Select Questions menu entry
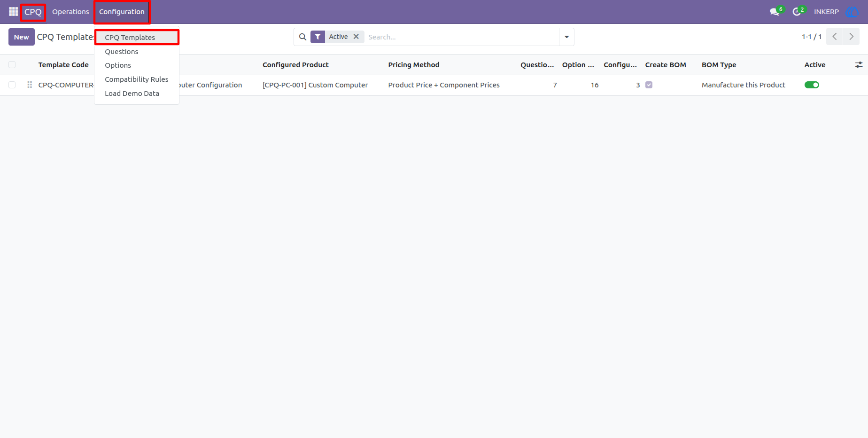This screenshot has width=868, height=438. pos(137,52)
